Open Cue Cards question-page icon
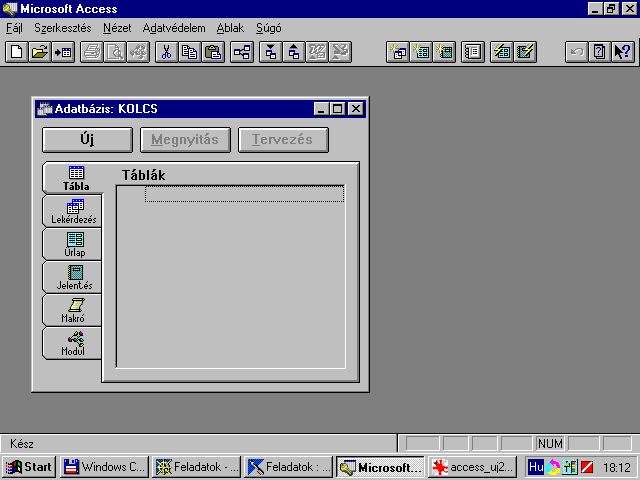640x480 pixels. coord(600,52)
